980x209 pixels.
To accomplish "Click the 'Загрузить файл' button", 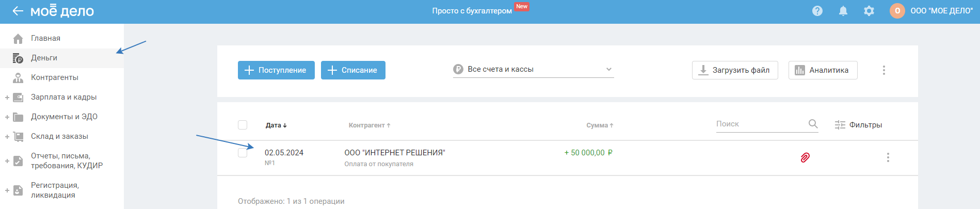I will 735,70.
